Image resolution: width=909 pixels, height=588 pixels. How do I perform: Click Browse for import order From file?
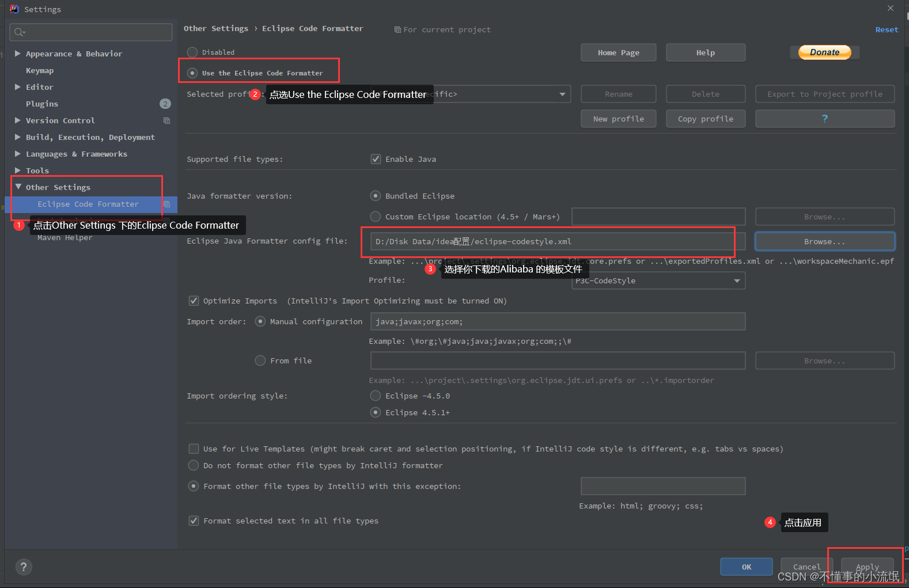pyautogui.click(x=824, y=361)
